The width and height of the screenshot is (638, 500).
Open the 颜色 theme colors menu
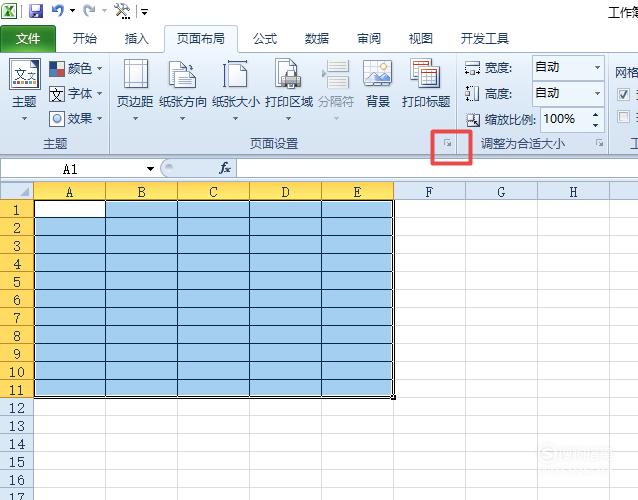75,69
